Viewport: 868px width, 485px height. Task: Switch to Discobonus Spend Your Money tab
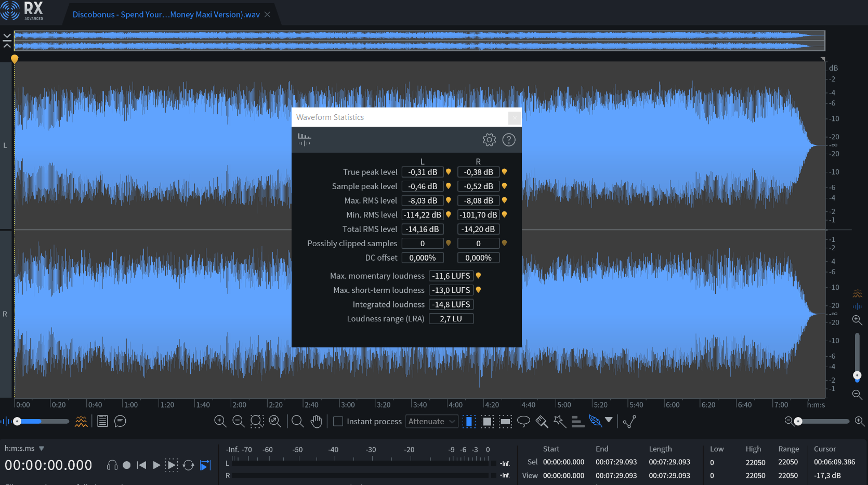click(x=166, y=15)
